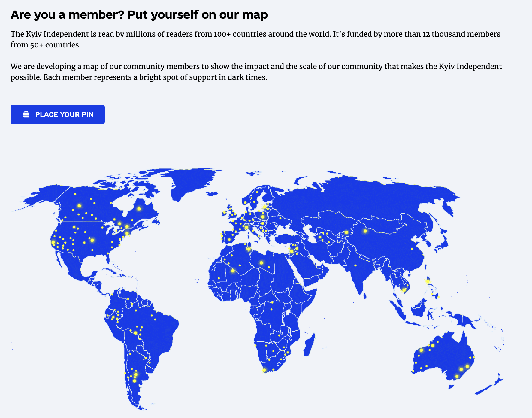Click the member pin in central Argentina

[x=135, y=374]
